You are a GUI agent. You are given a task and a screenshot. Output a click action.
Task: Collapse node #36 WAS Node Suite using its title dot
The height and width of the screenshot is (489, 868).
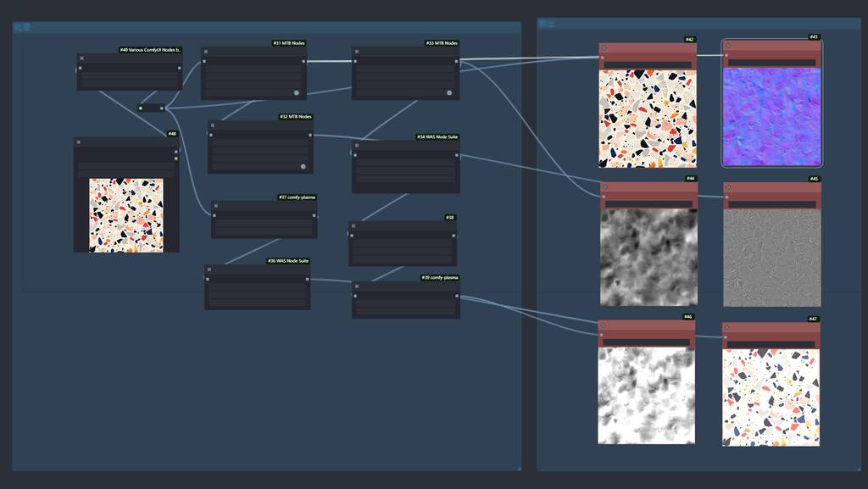click(209, 270)
